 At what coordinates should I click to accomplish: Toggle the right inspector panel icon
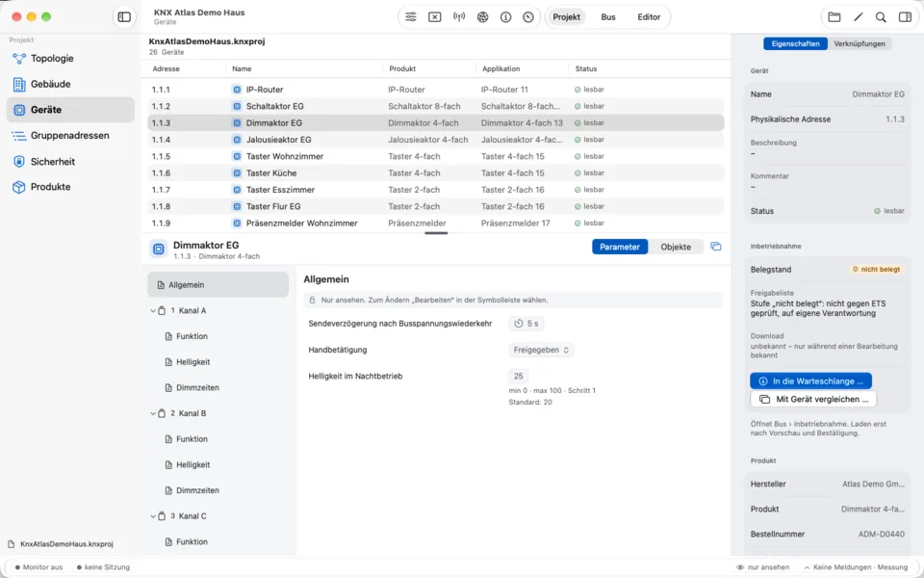click(x=905, y=17)
